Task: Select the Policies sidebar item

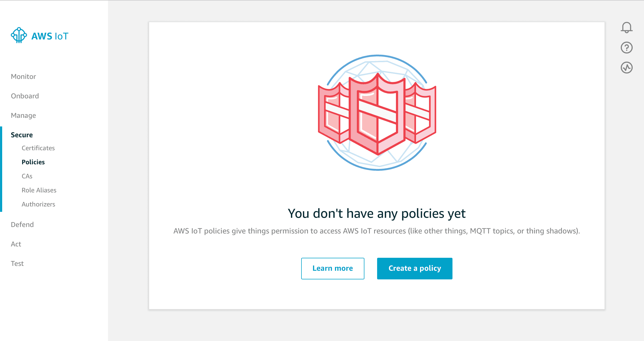Action: [33, 162]
